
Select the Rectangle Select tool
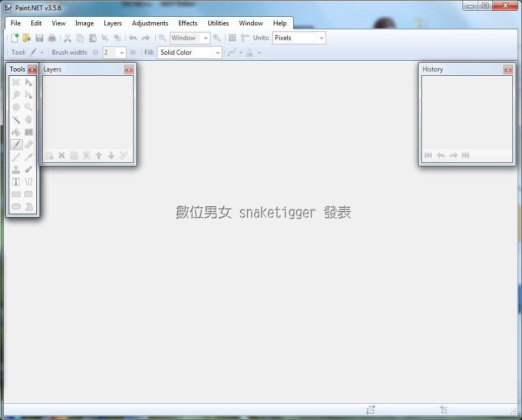click(x=16, y=82)
